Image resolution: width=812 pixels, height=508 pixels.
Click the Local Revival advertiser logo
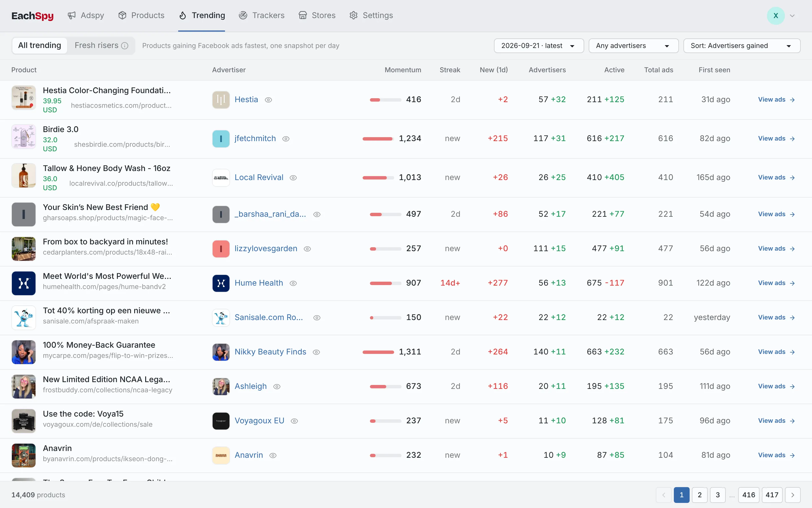[x=221, y=178]
